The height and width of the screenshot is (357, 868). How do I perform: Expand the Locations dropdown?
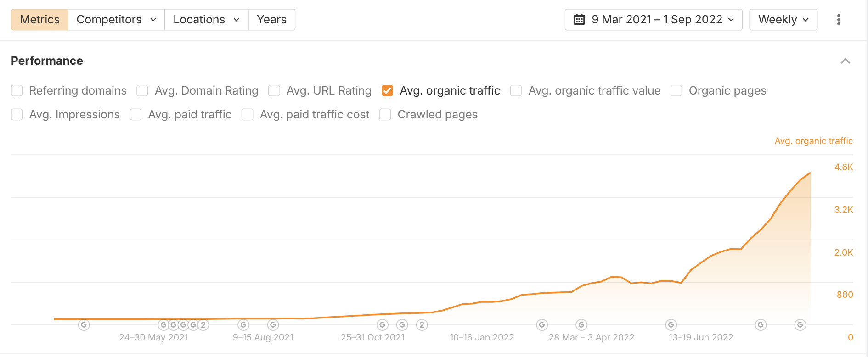pos(206,20)
